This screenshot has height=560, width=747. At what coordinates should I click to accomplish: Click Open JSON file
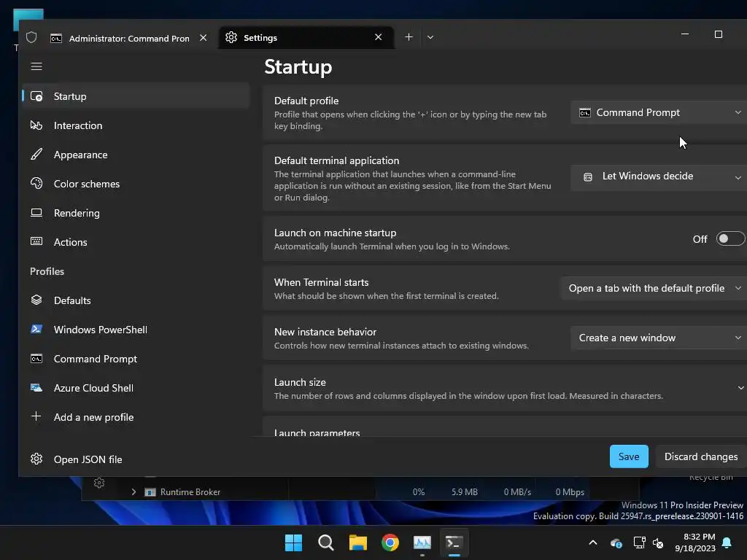(x=136, y=459)
